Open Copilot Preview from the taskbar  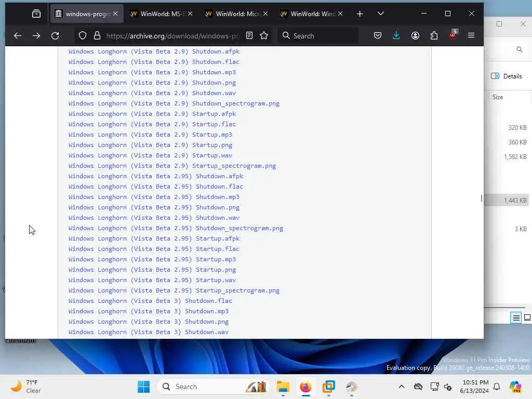515,387
